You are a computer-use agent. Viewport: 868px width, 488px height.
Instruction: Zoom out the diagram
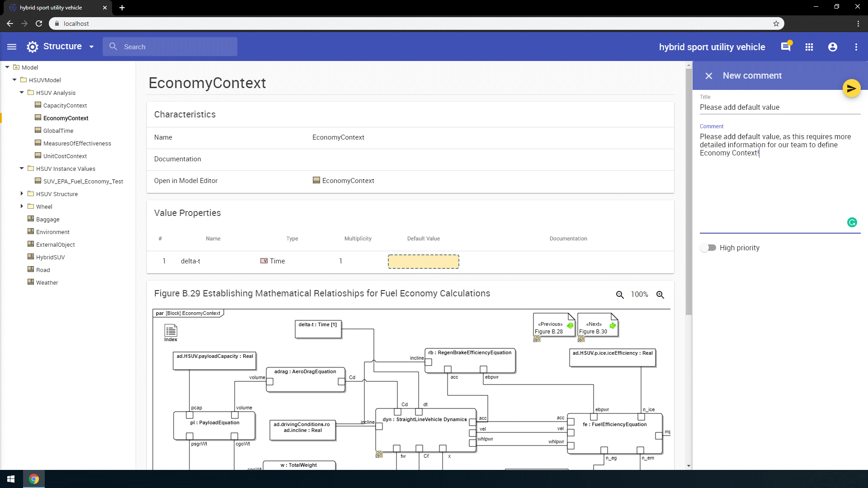(620, 295)
